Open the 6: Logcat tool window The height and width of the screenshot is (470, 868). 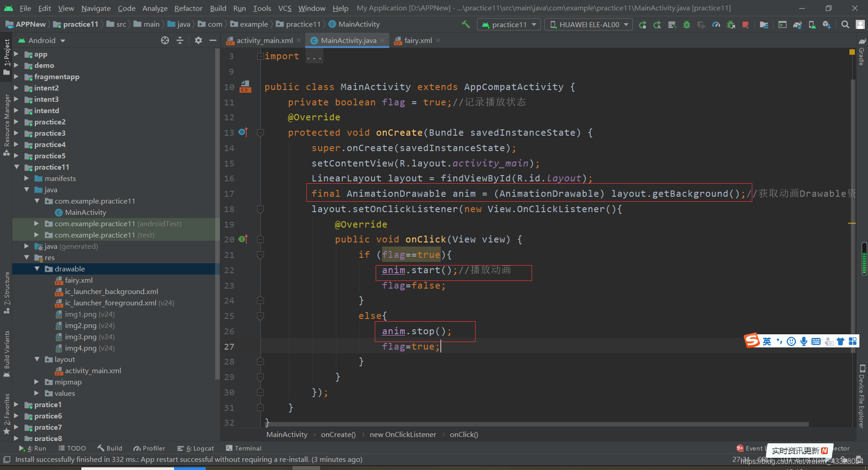[x=196, y=448]
